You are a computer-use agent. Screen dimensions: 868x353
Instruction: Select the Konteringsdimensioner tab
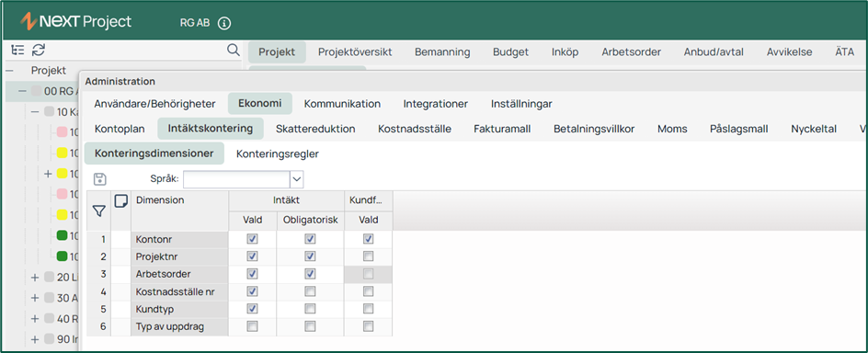tap(154, 154)
